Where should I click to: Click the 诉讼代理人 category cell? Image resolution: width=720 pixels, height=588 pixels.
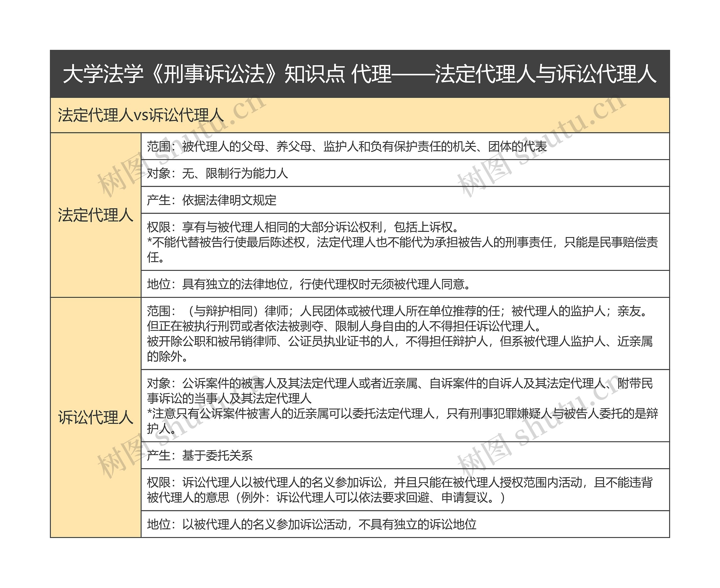(x=96, y=417)
